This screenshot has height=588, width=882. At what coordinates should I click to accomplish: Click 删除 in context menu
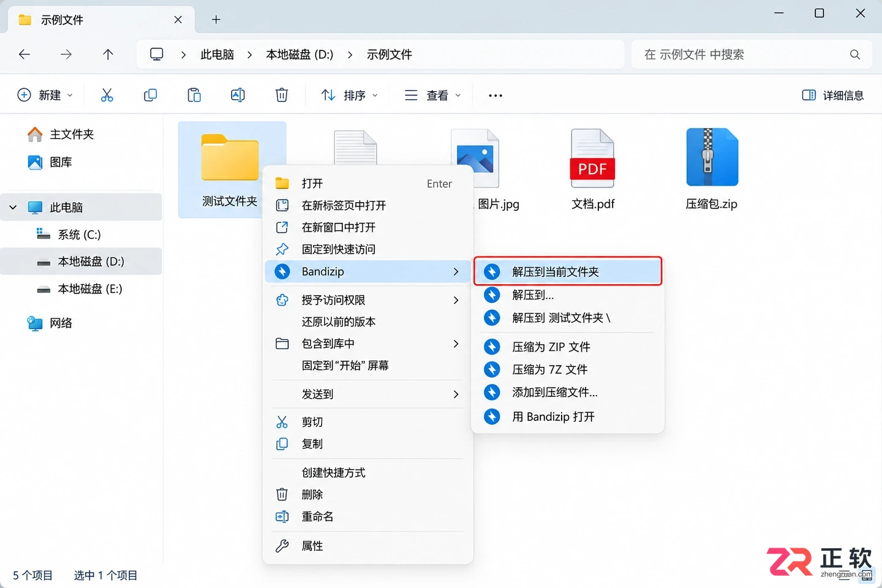click(367, 494)
